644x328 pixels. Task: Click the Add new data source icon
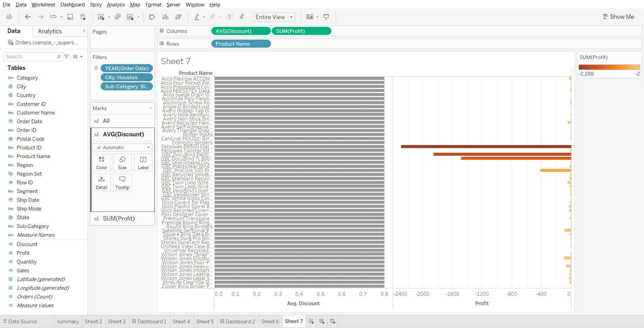click(x=83, y=17)
